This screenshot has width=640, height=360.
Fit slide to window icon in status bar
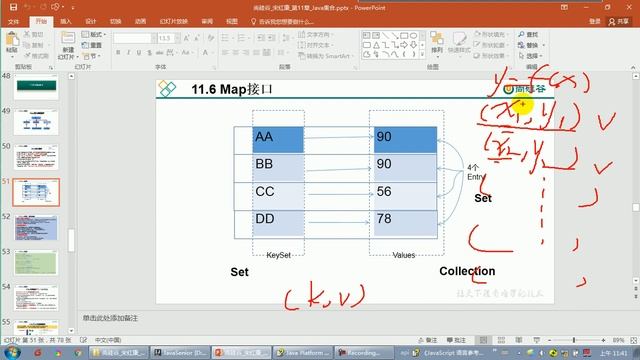click(633, 340)
